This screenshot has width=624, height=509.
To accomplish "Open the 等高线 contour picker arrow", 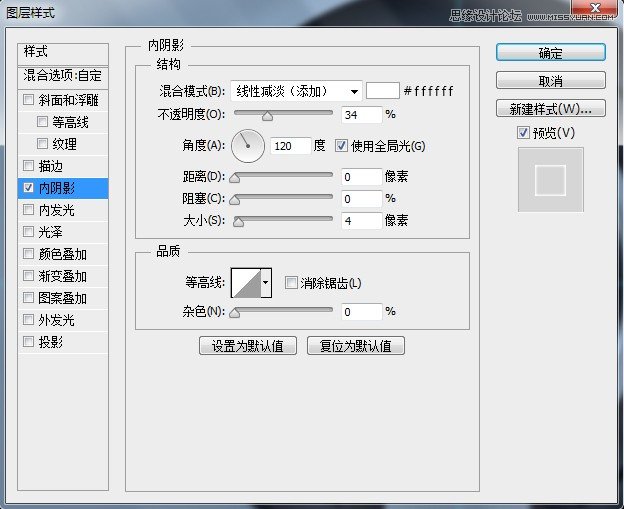I will pyautogui.click(x=266, y=283).
